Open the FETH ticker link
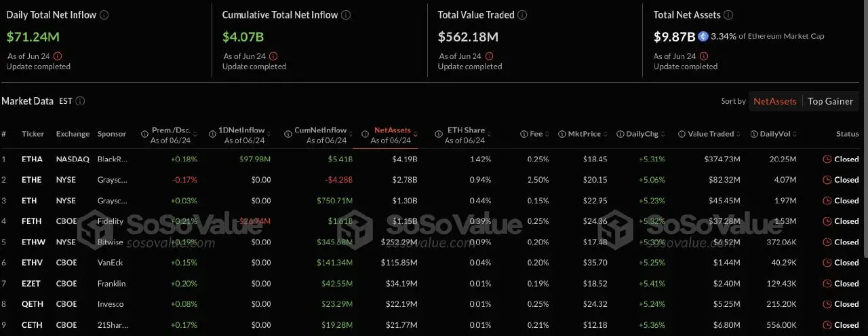 (x=32, y=221)
